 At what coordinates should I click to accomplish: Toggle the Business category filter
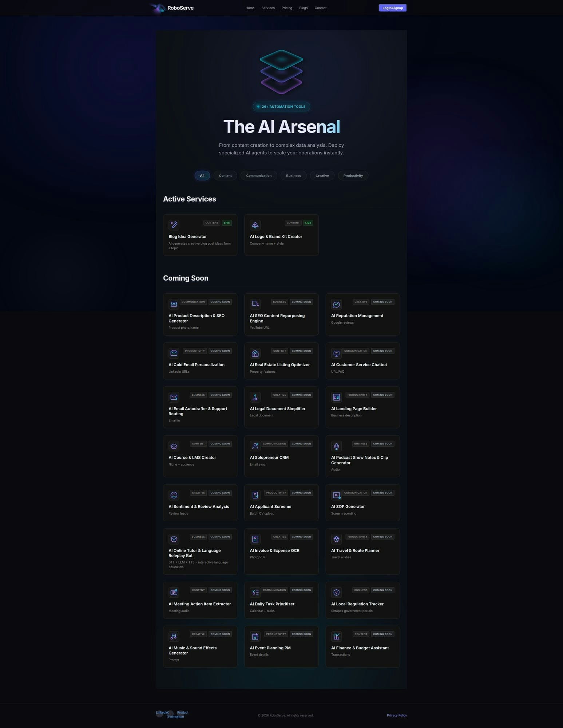point(293,175)
